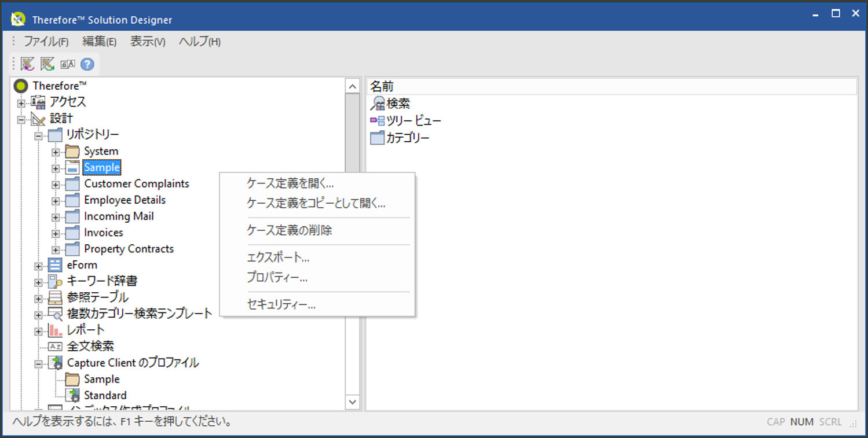
Task: Click the アクセス node icon in tree
Action: coord(38,102)
